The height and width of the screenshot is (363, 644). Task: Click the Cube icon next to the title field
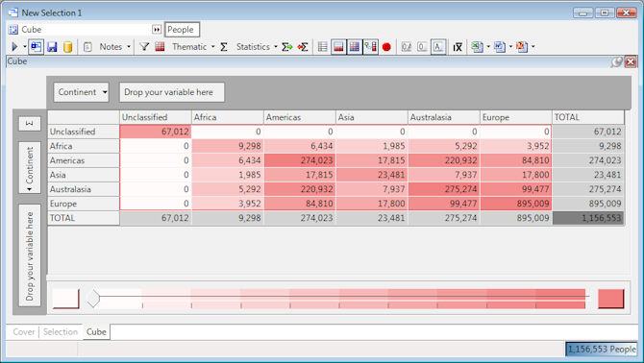pyautogui.click(x=13, y=30)
